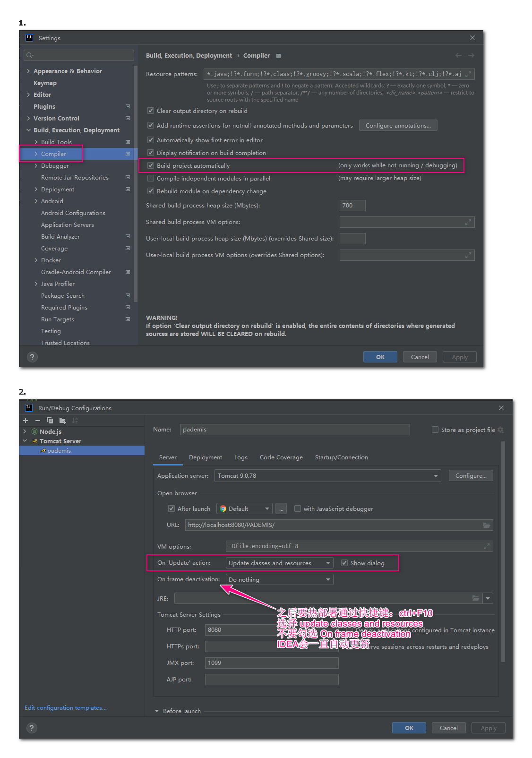
Task: Switch to the Logs tab
Action: pyautogui.click(x=240, y=457)
